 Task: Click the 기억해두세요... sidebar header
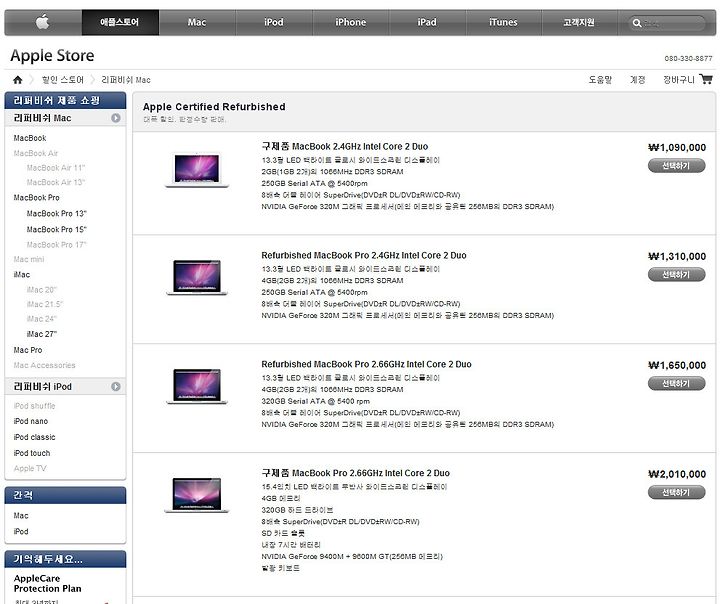(x=65, y=559)
